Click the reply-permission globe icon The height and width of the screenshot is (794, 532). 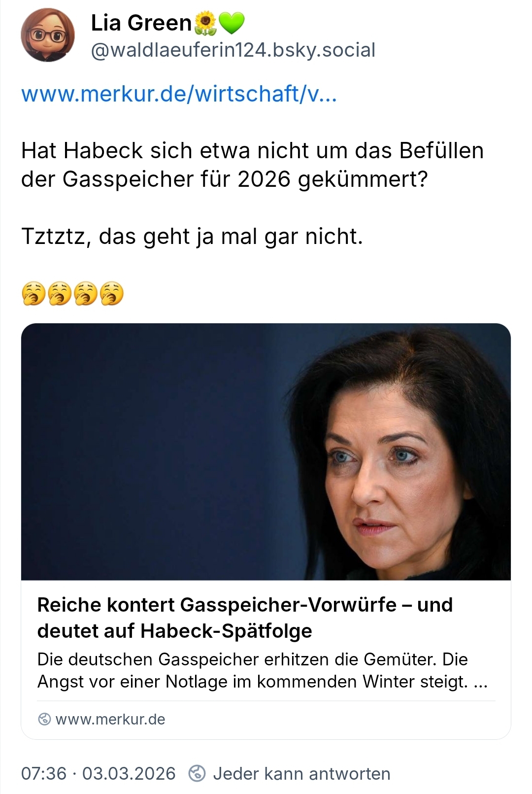tap(197, 773)
